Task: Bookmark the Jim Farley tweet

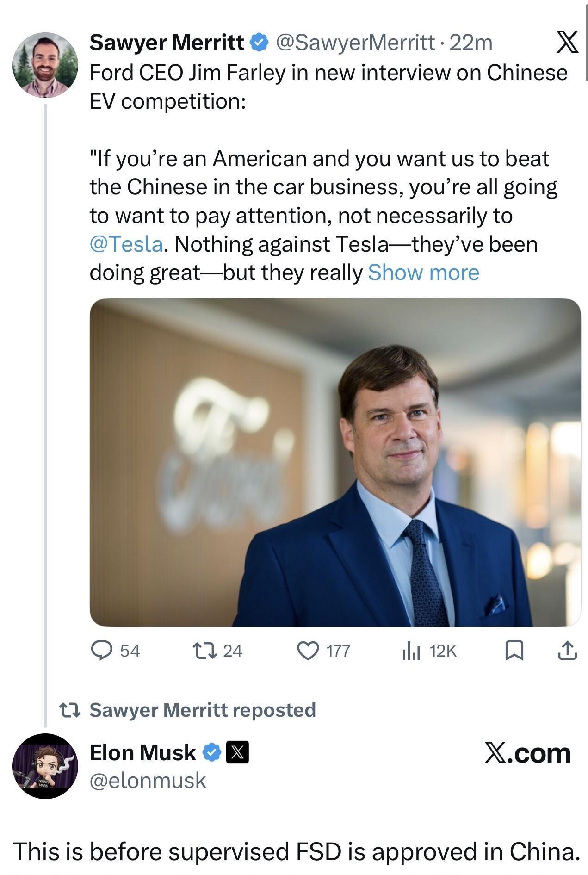Action: (x=514, y=650)
